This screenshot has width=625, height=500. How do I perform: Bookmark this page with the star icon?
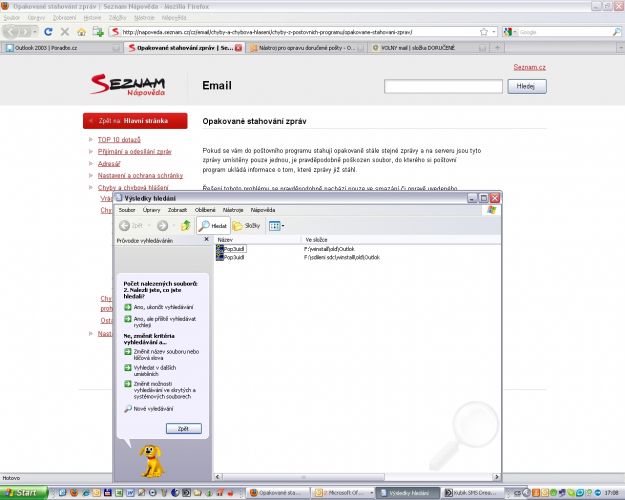click(483, 32)
